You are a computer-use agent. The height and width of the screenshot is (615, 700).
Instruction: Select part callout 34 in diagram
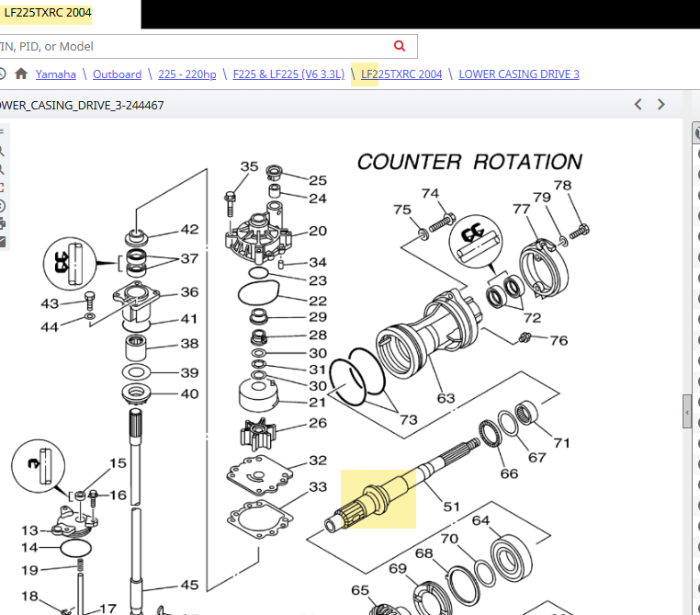click(318, 263)
